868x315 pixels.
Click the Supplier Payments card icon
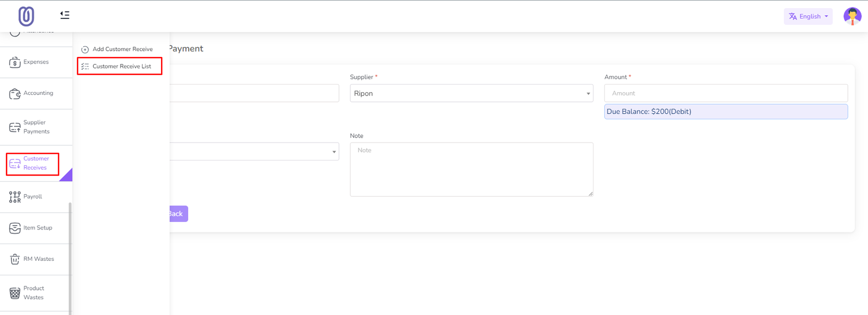click(15, 127)
